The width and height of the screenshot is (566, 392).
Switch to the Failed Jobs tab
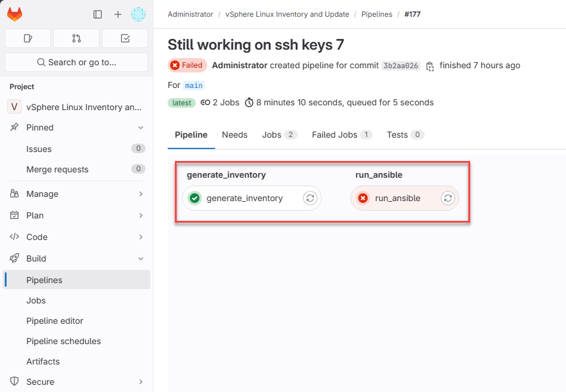(x=341, y=135)
